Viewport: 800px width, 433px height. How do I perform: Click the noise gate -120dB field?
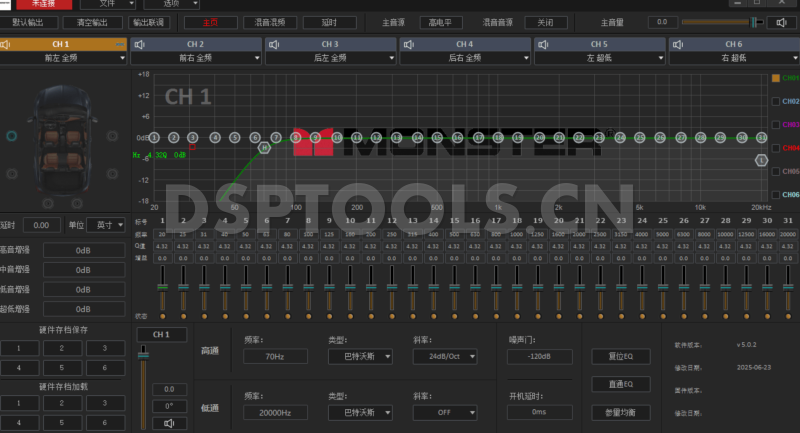(539, 356)
